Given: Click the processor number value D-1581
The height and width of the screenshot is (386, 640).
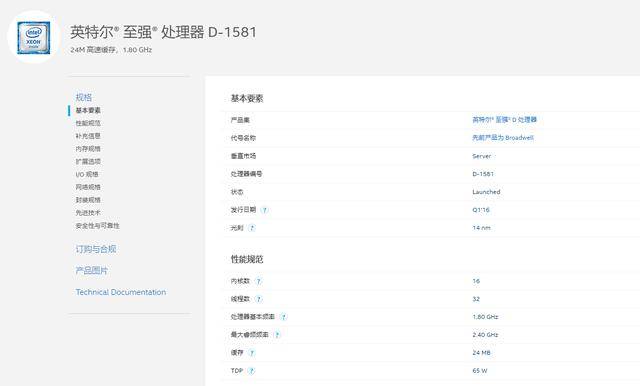Looking at the screenshot, I should (x=483, y=174).
